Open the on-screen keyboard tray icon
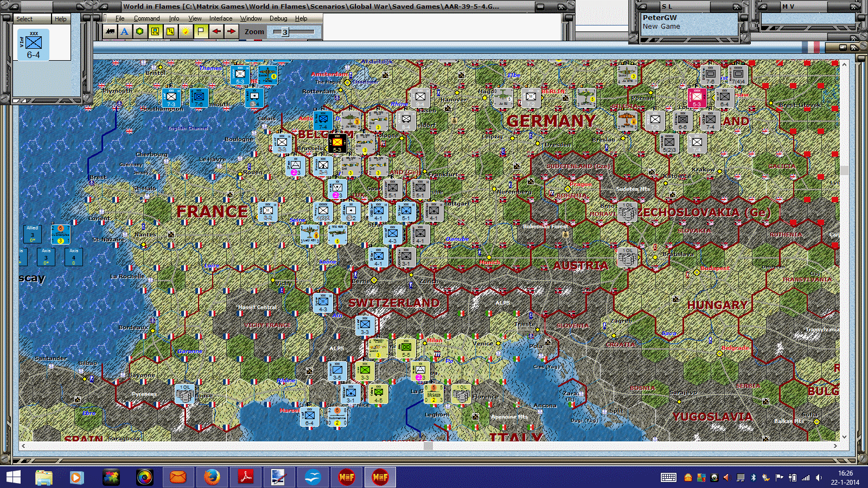This screenshot has height=488, width=868. [x=668, y=478]
